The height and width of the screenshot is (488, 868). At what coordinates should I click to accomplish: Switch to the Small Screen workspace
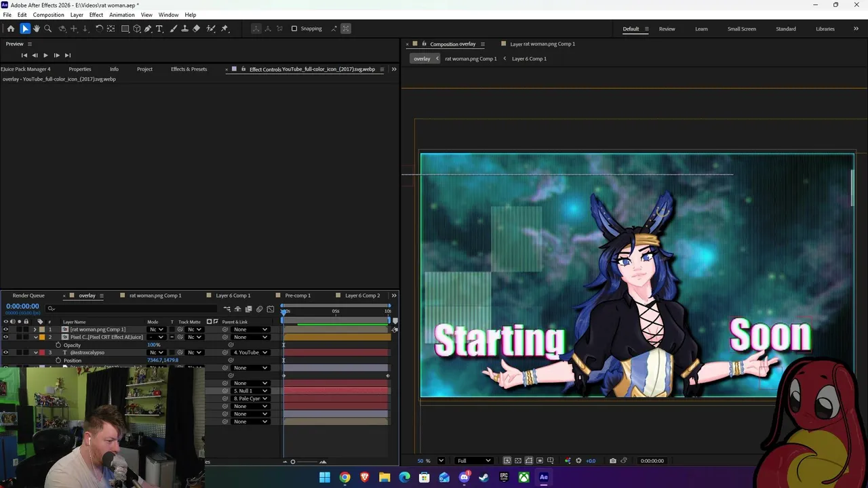[742, 28]
